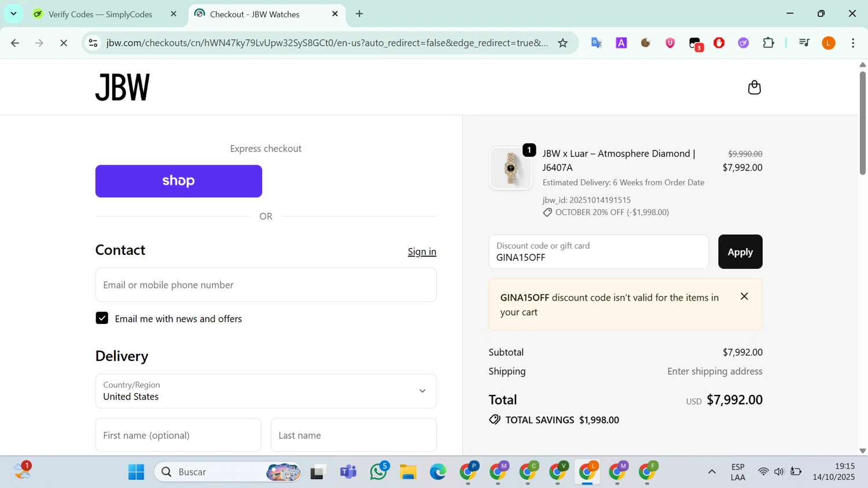This screenshot has height=488, width=868.
Task: Click the Last name field
Action: (x=354, y=435)
